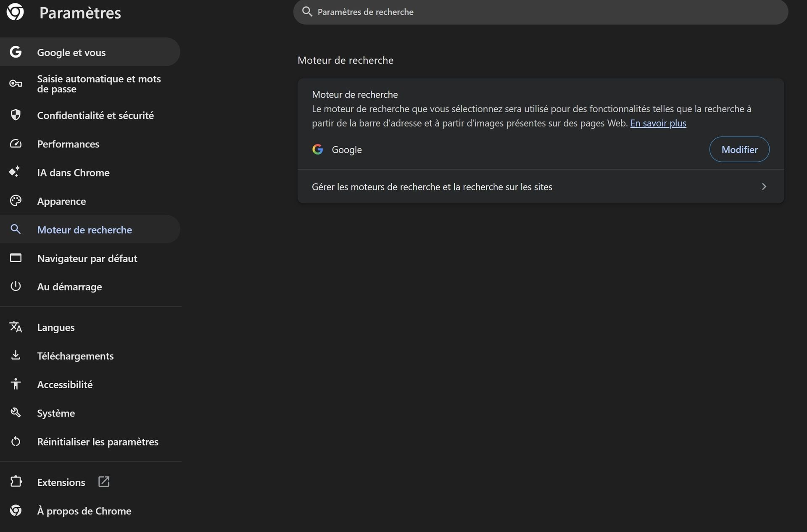Open Extensions in a new tab
Viewport: 807px width, 532px height.
pyautogui.click(x=90, y=482)
